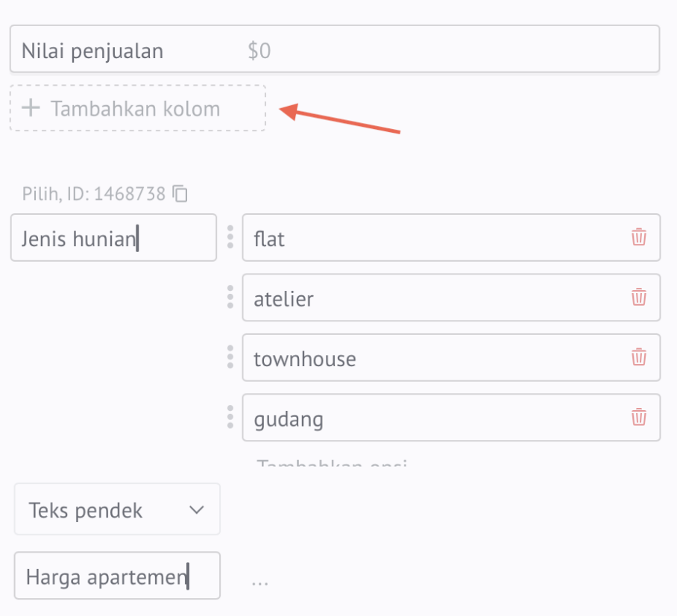Viewport: 677px width, 616px height.
Task: Open the Teks pendek type dropdown
Action: click(x=117, y=509)
